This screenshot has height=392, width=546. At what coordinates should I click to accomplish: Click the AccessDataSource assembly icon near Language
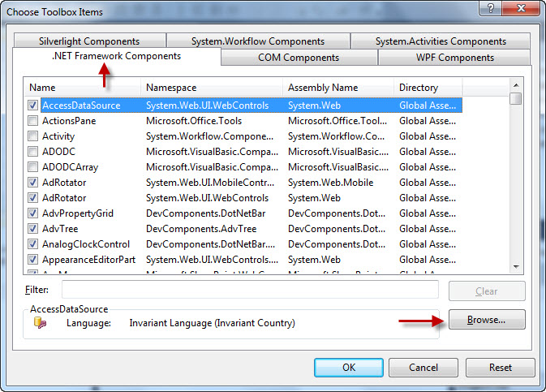pos(40,323)
